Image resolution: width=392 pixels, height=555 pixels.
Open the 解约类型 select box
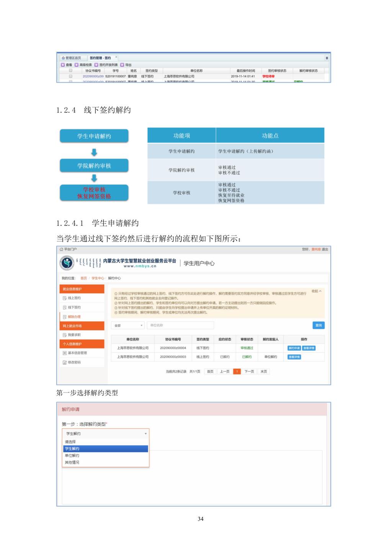click(106, 433)
